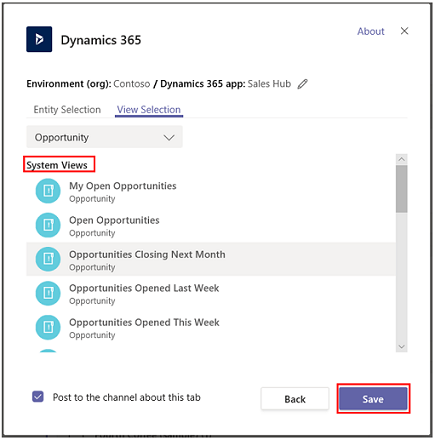Click icon for Opportunities Opened This Week
The height and width of the screenshot is (440, 435).
coord(48,327)
